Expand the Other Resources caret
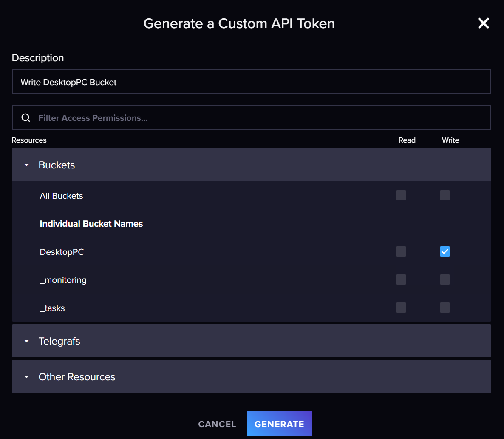This screenshot has width=504, height=439. [27, 377]
